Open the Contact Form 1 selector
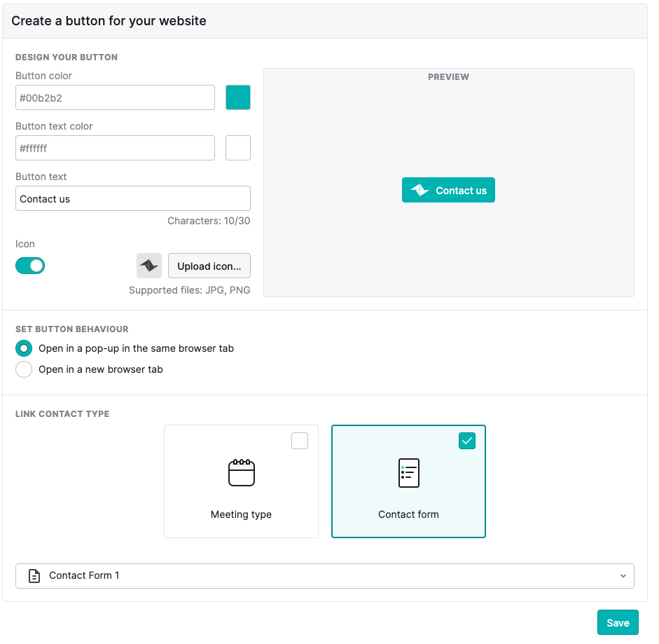 click(x=324, y=576)
